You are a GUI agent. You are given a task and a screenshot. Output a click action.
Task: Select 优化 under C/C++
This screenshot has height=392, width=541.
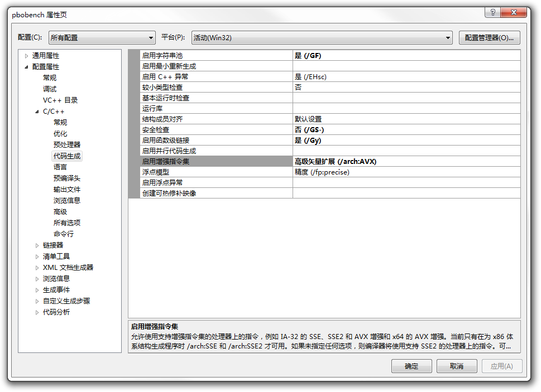(60, 134)
